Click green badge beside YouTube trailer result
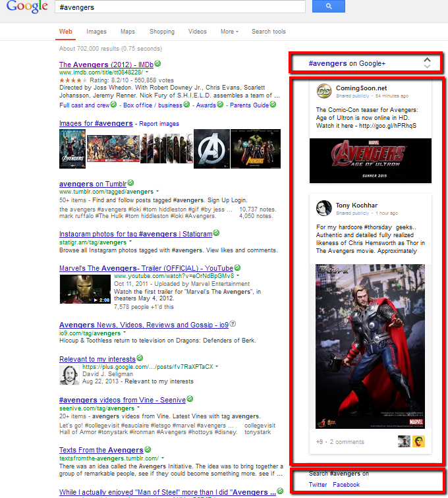448x498 pixels. pyautogui.click(x=237, y=267)
